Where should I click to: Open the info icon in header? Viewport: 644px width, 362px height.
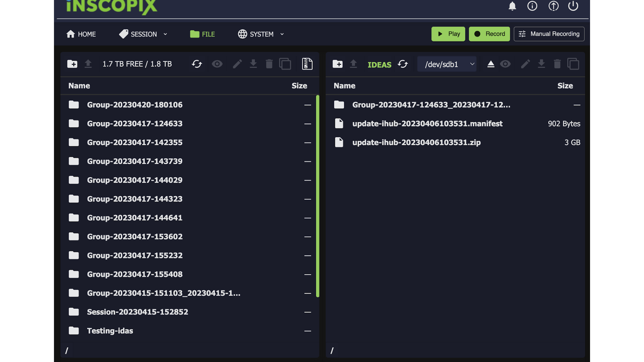(x=532, y=6)
